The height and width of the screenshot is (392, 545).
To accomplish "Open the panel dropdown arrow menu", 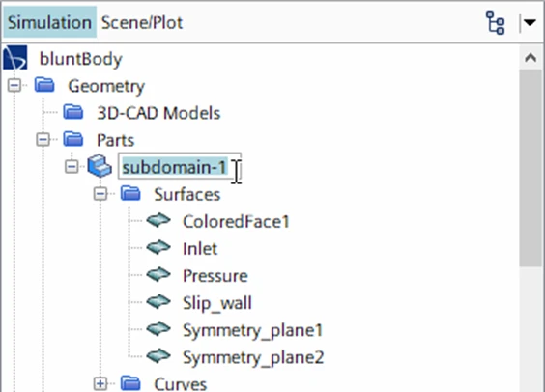I will click(530, 23).
